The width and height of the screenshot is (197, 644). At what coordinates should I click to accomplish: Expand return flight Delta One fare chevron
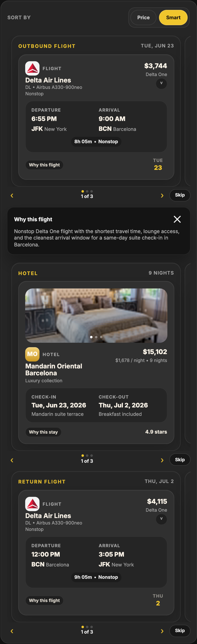click(161, 519)
